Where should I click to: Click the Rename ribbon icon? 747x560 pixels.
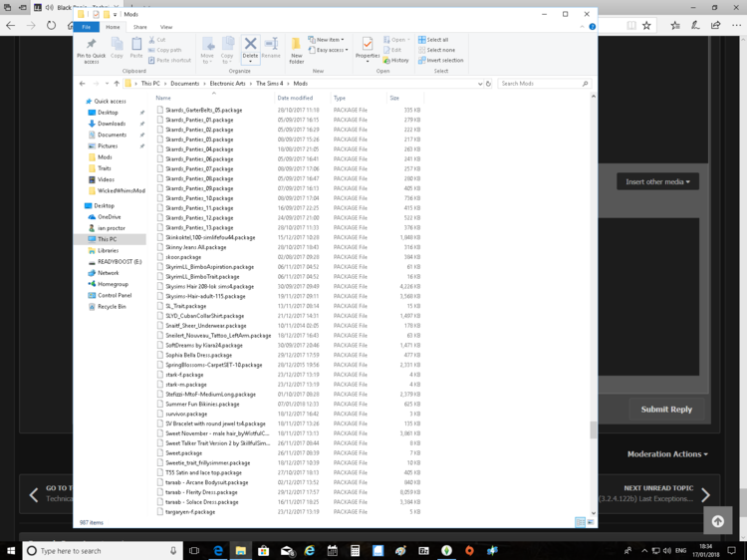point(271,44)
